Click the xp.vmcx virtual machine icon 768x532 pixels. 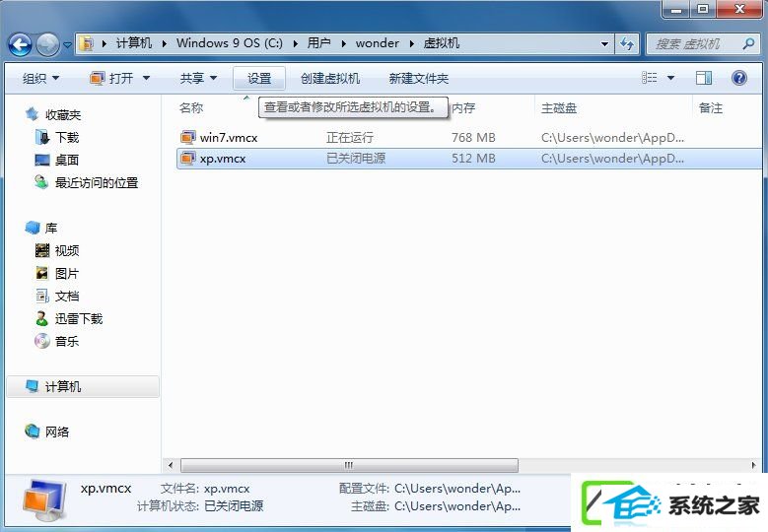[187, 159]
